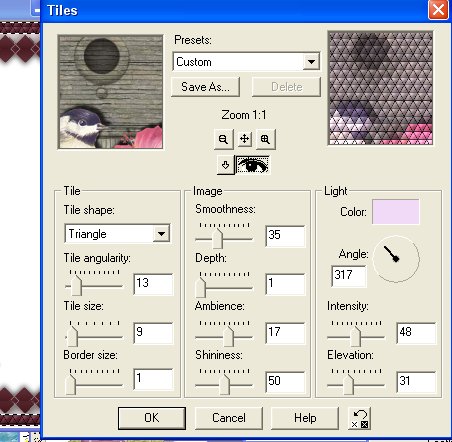
Task: Click the zoom out magnifier icon
Action: 223,139
